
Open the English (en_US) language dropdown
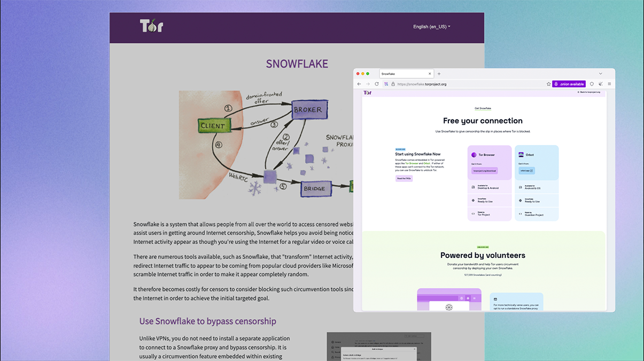click(431, 26)
